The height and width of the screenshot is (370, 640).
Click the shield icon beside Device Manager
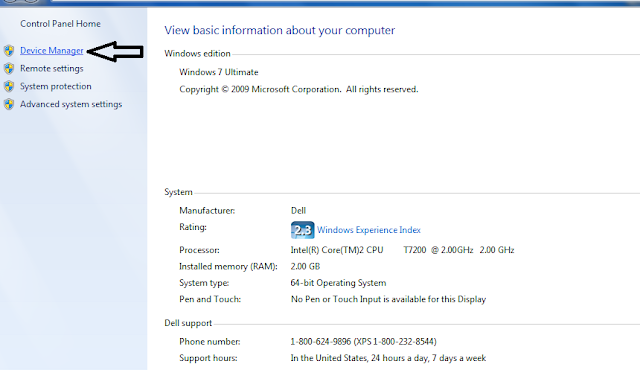tap(9, 51)
